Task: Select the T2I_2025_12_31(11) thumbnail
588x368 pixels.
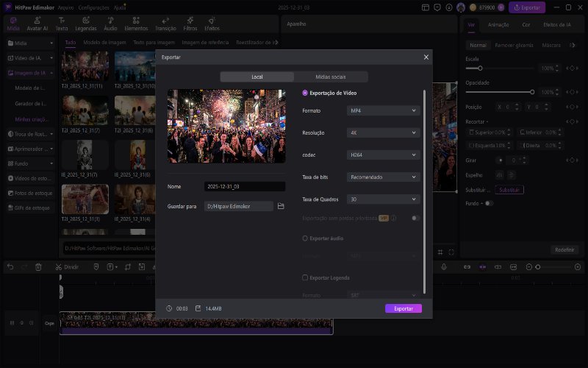Action: click(x=85, y=66)
